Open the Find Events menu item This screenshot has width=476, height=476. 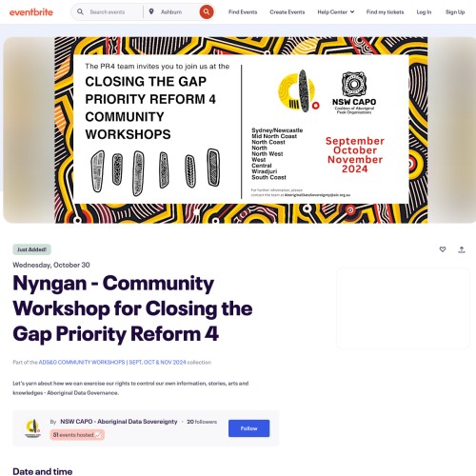[243, 12]
